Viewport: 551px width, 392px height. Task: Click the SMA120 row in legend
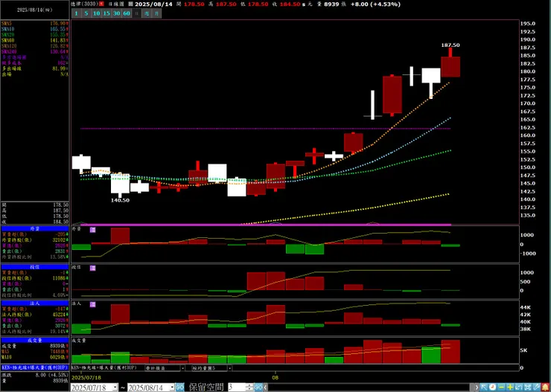click(35, 46)
